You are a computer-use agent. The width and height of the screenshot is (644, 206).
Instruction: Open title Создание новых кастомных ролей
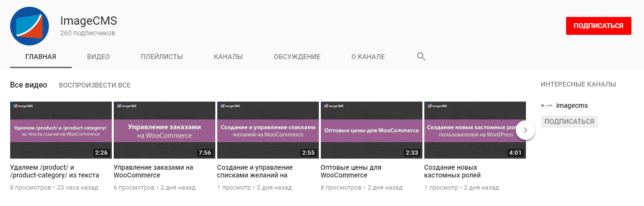click(452, 171)
